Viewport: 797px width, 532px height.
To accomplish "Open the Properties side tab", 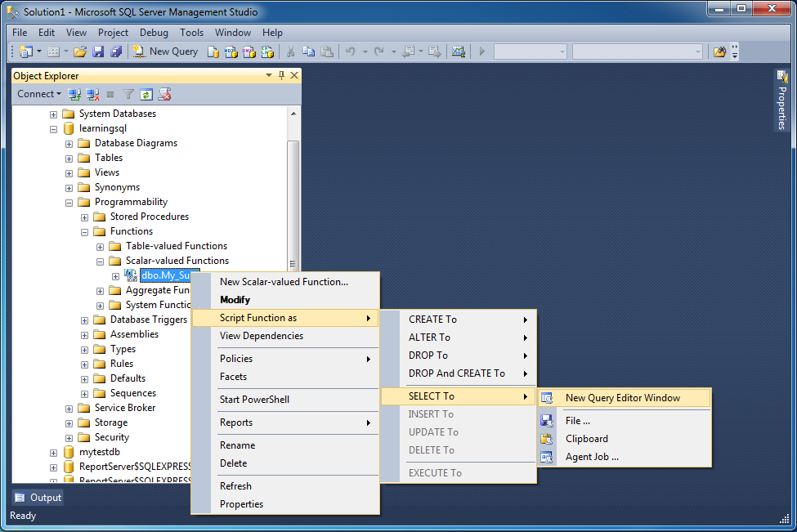I will [x=781, y=101].
